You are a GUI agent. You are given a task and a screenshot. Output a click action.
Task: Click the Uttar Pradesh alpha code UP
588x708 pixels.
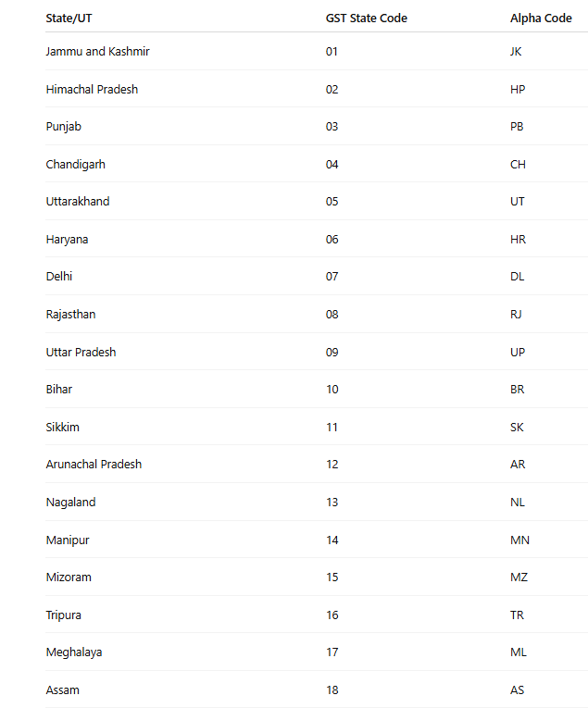[518, 353]
